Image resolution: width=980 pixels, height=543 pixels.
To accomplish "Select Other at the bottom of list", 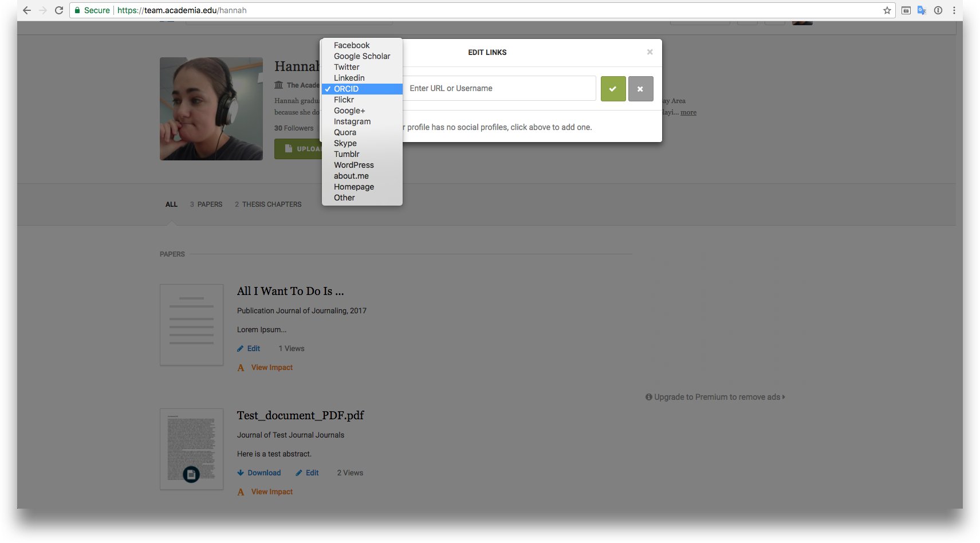I will pyautogui.click(x=362, y=198).
